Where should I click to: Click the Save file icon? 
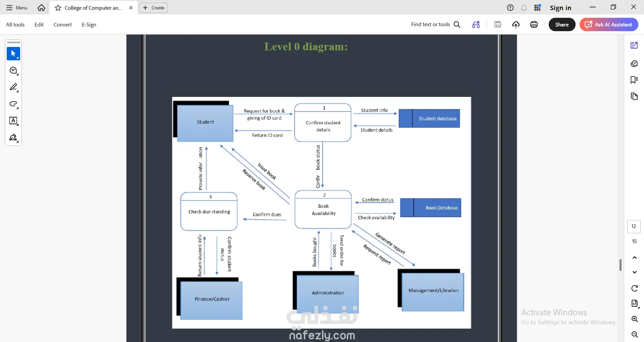[x=498, y=24]
